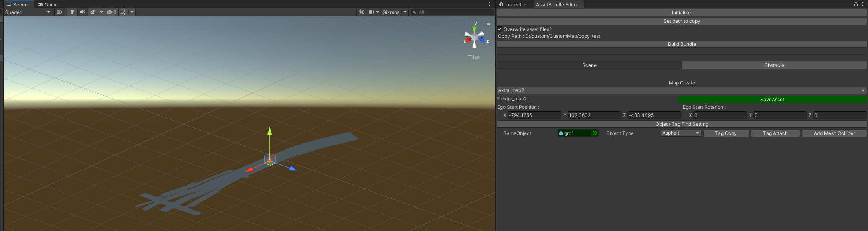Open the component editor tools wrench icon
The width and height of the screenshot is (868, 231).
pyautogui.click(x=361, y=12)
